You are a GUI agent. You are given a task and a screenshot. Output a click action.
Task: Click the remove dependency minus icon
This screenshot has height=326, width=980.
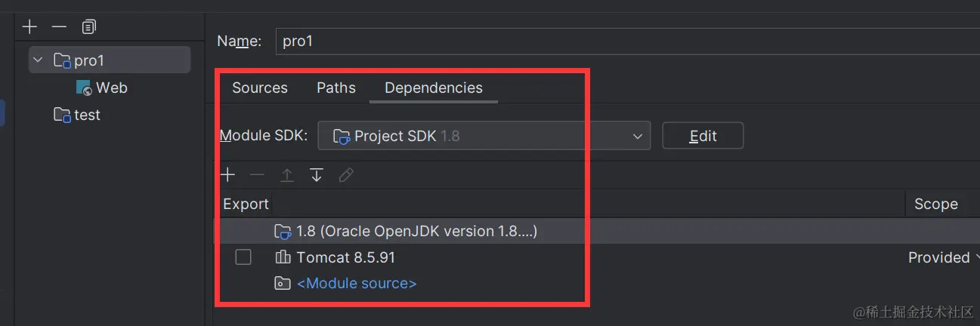[258, 175]
